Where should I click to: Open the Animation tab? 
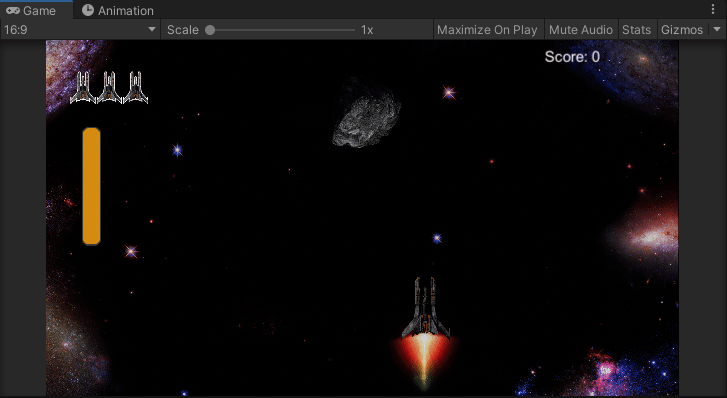pyautogui.click(x=118, y=10)
